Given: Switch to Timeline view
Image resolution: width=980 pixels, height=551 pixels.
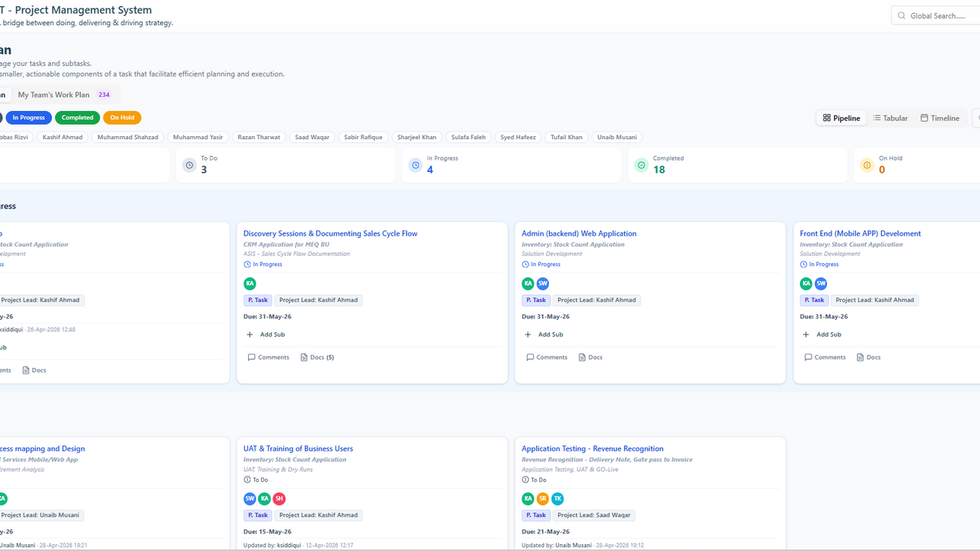Looking at the screenshot, I should (939, 118).
